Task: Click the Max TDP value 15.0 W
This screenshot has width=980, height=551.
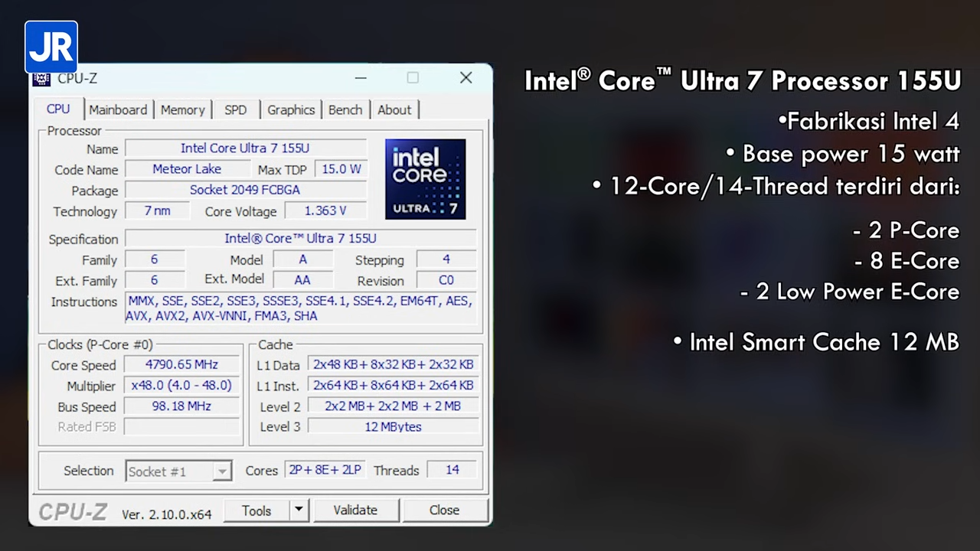Action: point(341,169)
